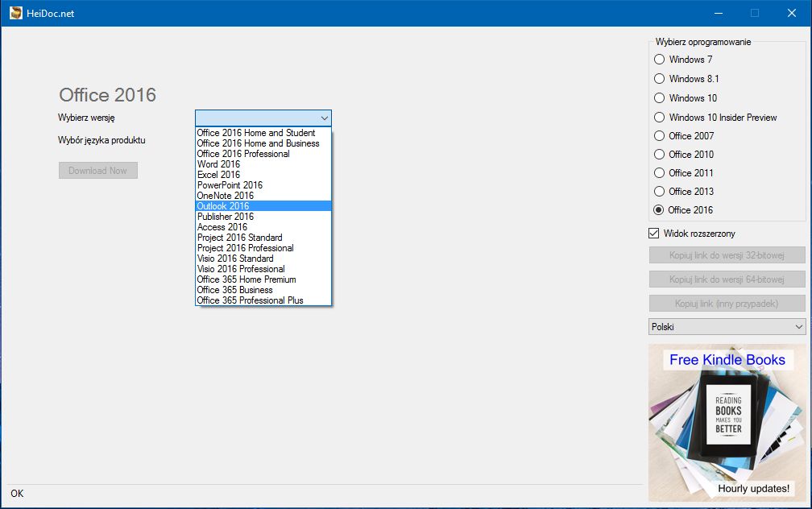
Task: Collapse the Wybierz wersję dropdown arrow
Action: point(325,118)
